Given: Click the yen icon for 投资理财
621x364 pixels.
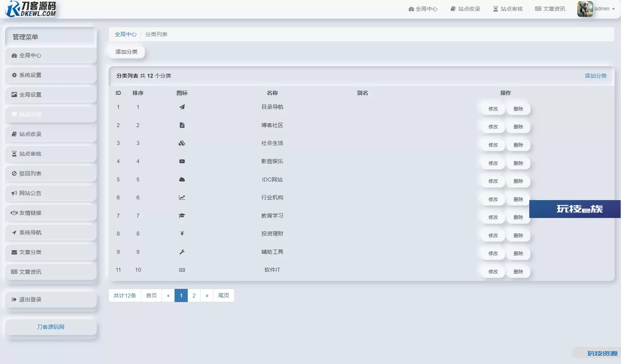Looking at the screenshot, I should click(182, 234).
